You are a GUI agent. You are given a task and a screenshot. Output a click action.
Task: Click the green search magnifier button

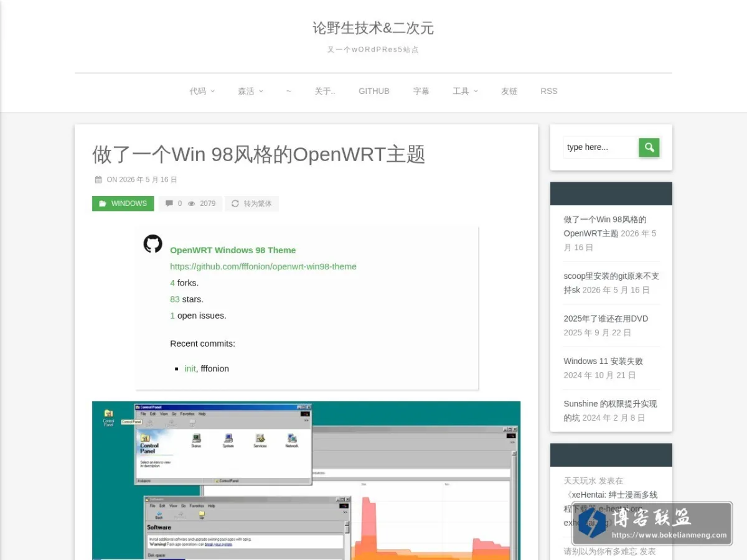[649, 147]
